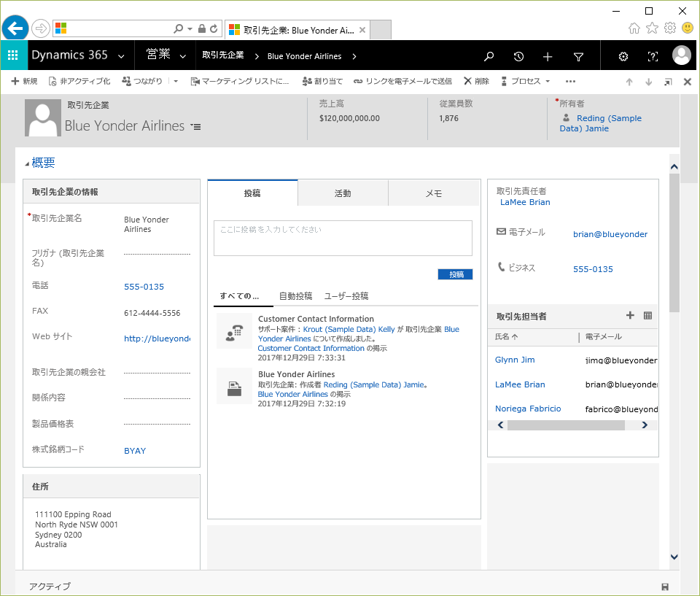Screen dimensions: 700x596
Task: Switch to 活動 tab
Action: point(343,193)
